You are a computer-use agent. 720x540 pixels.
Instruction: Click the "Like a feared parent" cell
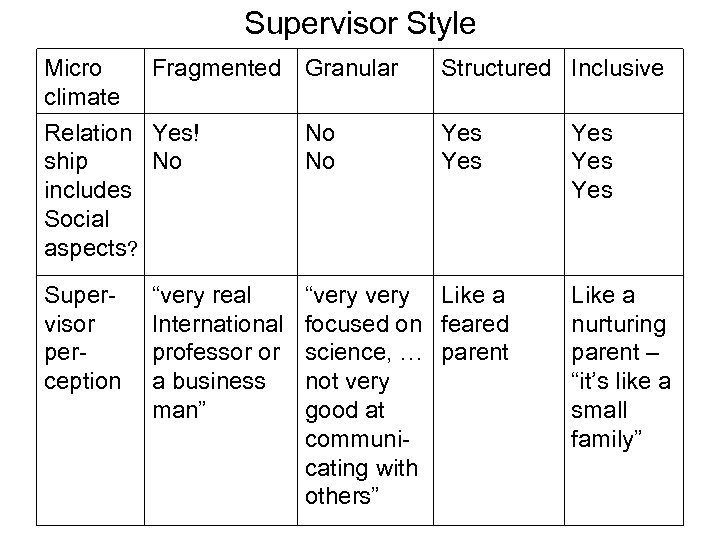(475, 324)
